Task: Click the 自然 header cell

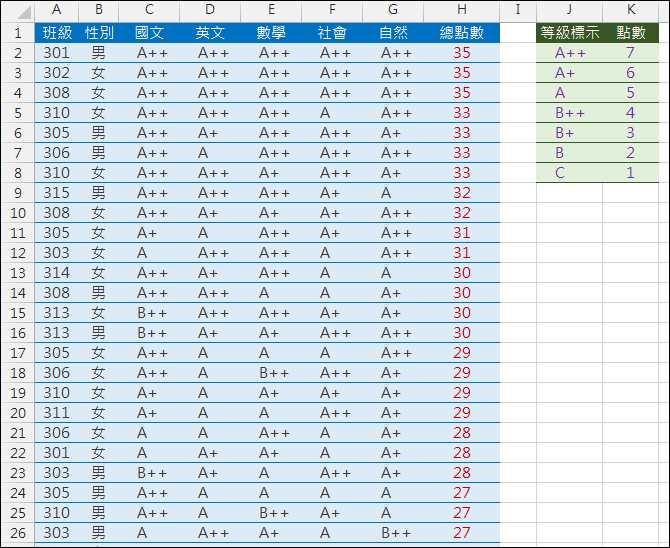Action: pos(393,33)
